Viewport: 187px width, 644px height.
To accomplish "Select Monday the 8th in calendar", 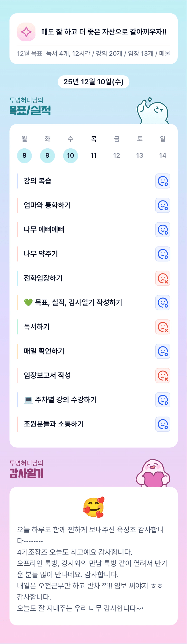I will point(24,155).
